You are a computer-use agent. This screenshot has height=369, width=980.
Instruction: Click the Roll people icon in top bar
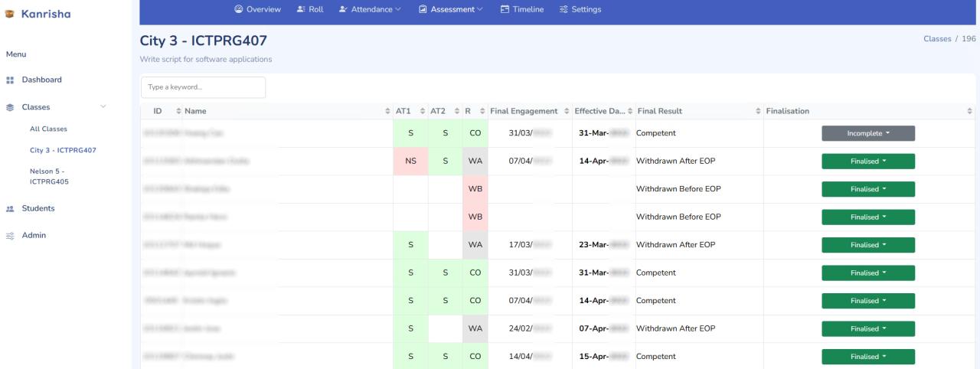(300, 9)
